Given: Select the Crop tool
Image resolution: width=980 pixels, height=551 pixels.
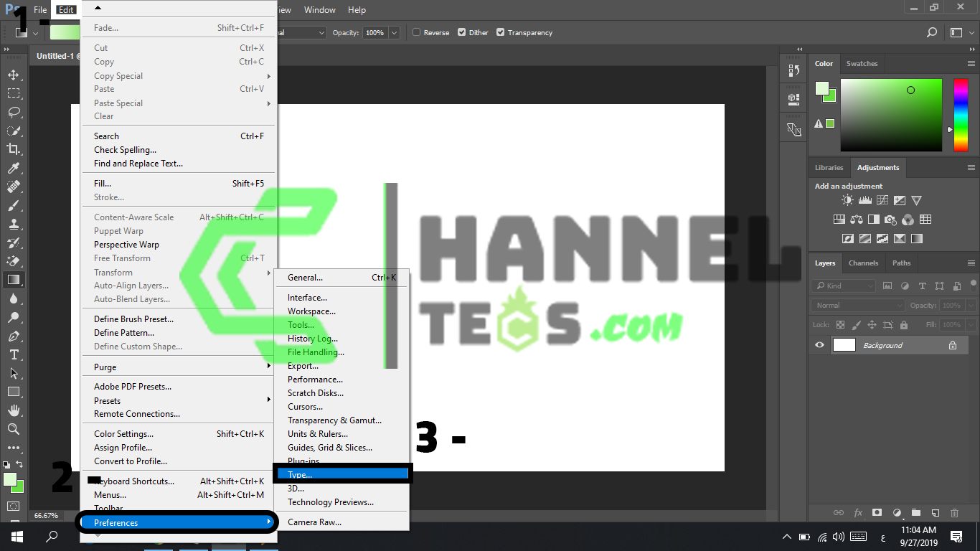Looking at the screenshot, I should 14,149.
